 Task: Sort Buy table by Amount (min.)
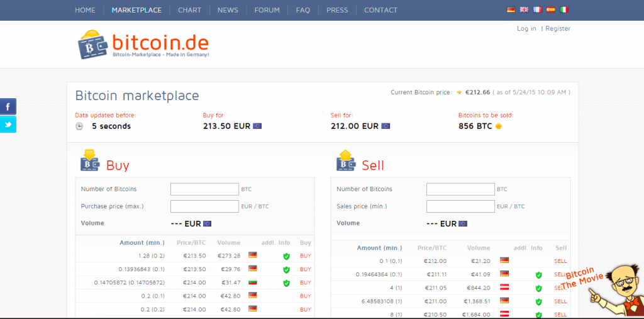[142, 242]
